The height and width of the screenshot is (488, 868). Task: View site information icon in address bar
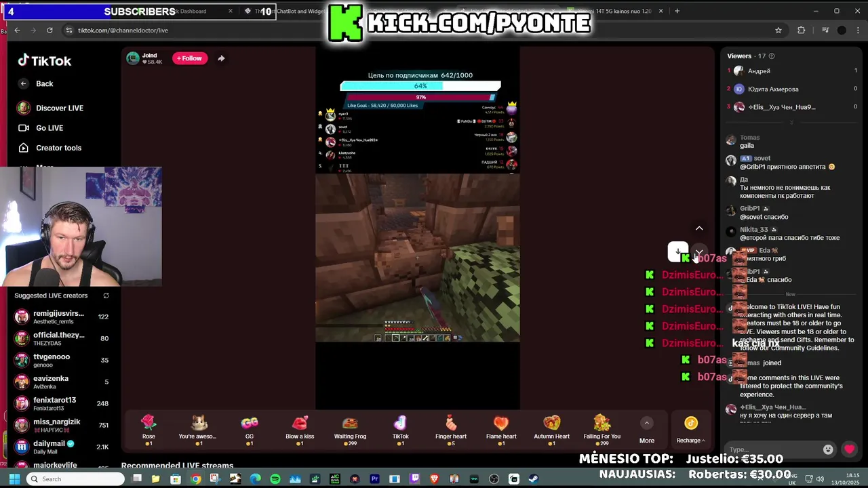coord(68,30)
